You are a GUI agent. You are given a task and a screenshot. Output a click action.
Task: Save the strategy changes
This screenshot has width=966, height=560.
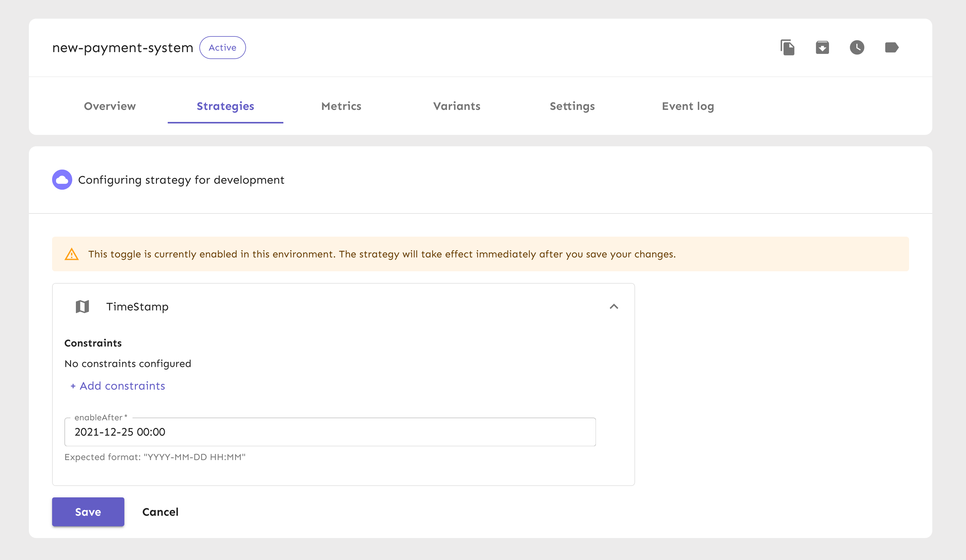click(88, 512)
